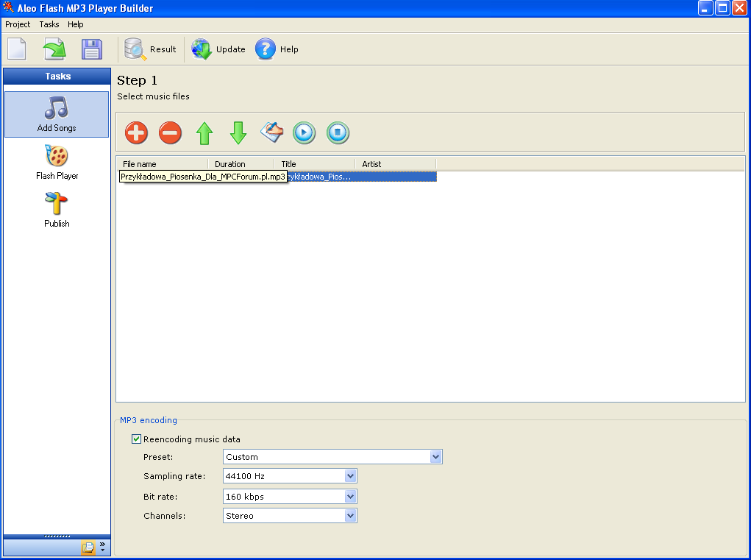Sort list by File name column
751x560 pixels.
click(x=163, y=164)
